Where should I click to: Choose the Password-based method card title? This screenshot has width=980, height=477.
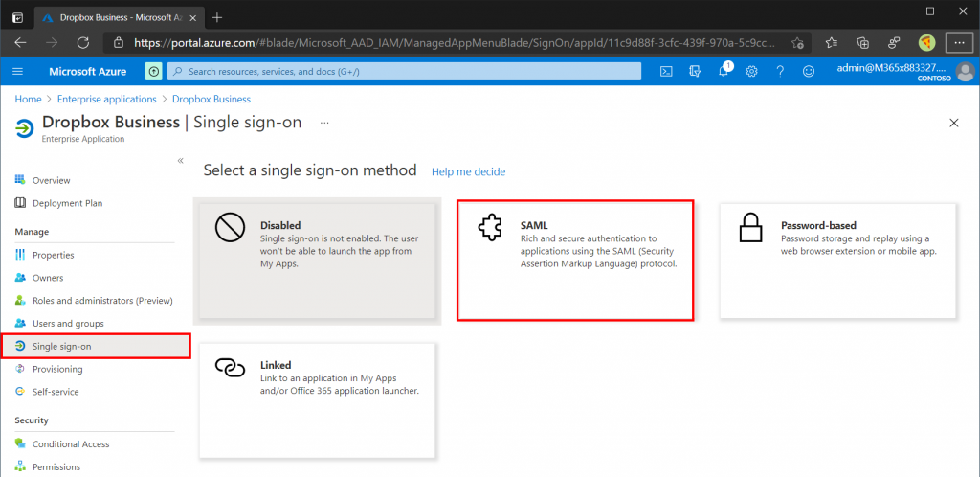819,225
